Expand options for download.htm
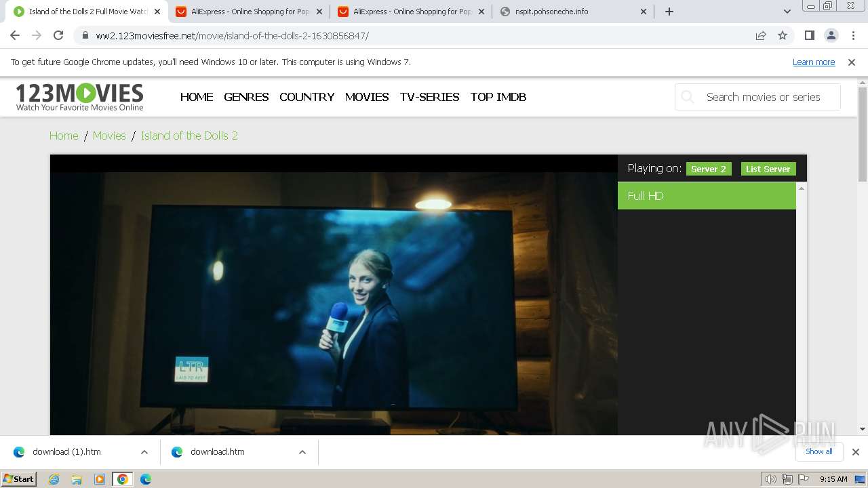868x488 pixels. (302, 452)
